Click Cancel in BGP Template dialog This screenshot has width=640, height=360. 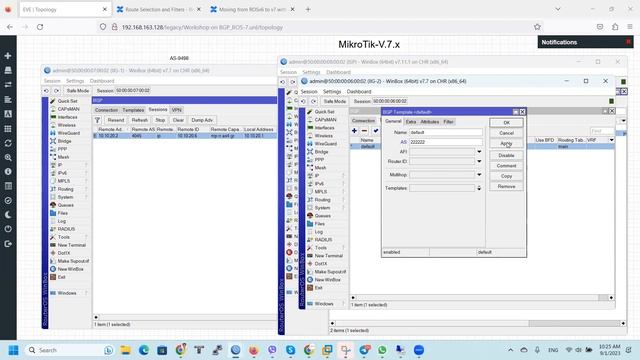click(506, 133)
